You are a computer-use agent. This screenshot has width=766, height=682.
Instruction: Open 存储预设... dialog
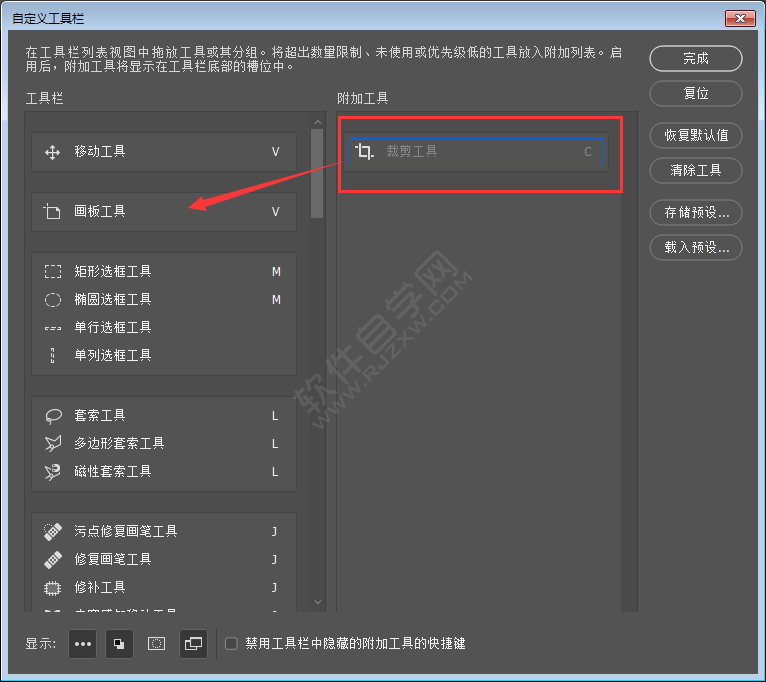696,213
